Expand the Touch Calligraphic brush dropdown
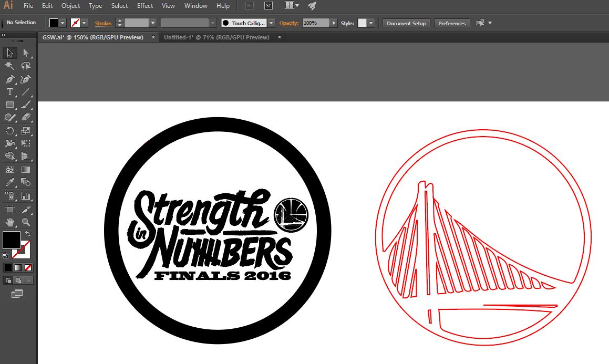Image resolution: width=609 pixels, height=364 pixels. (x=271, y=23)
